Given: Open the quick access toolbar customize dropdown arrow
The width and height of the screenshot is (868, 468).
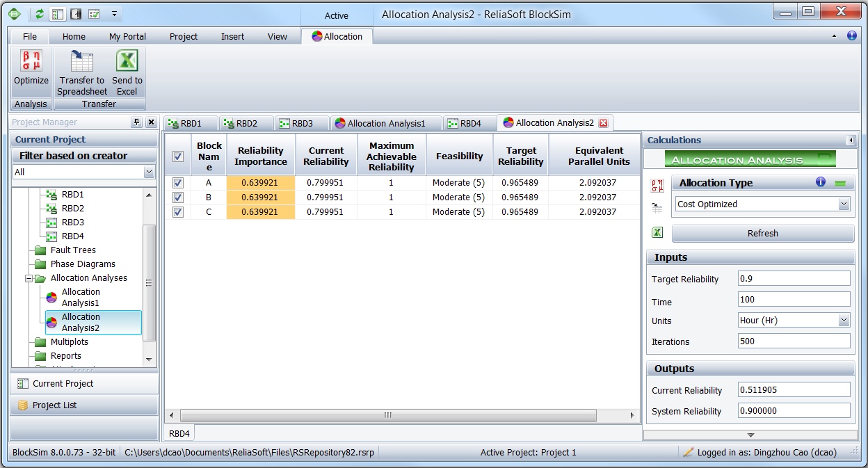Looking at the screenshot, I should 114,14.
